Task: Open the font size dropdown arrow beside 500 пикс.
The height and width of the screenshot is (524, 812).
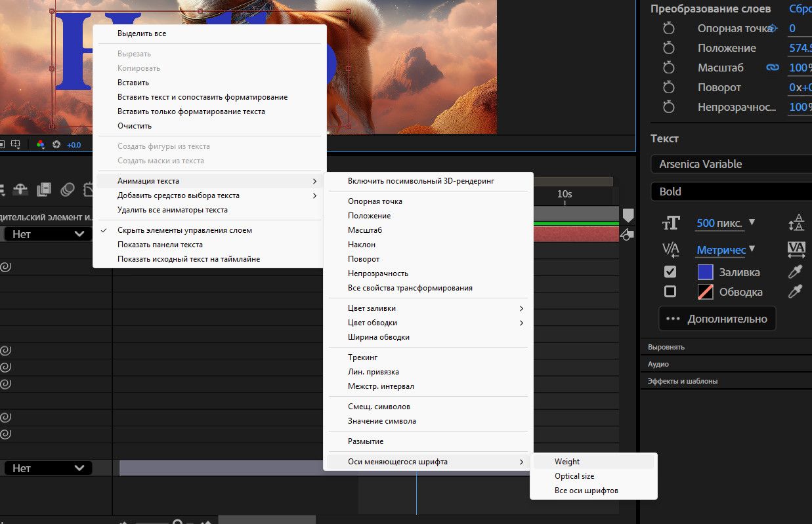Action: (x=752, y=222)
